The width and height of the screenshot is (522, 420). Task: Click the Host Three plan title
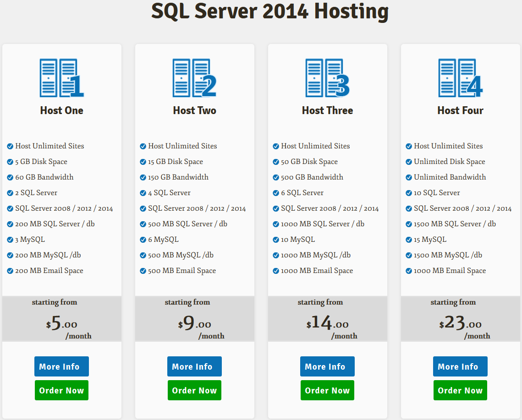coord(328,110)
